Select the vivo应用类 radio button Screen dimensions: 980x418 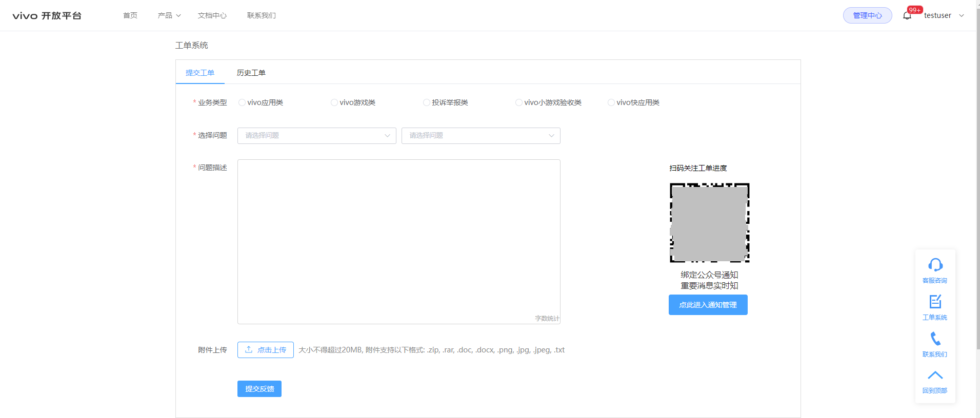point(242,102)
